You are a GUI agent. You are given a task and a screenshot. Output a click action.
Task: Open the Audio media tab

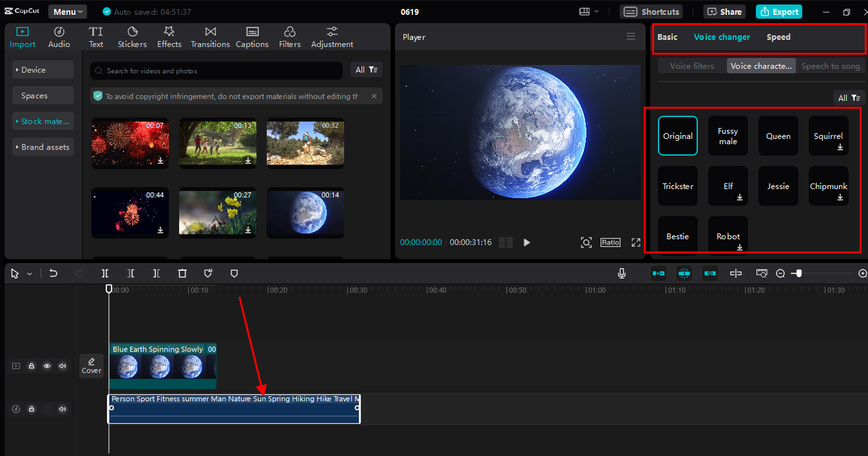[59, 37]
